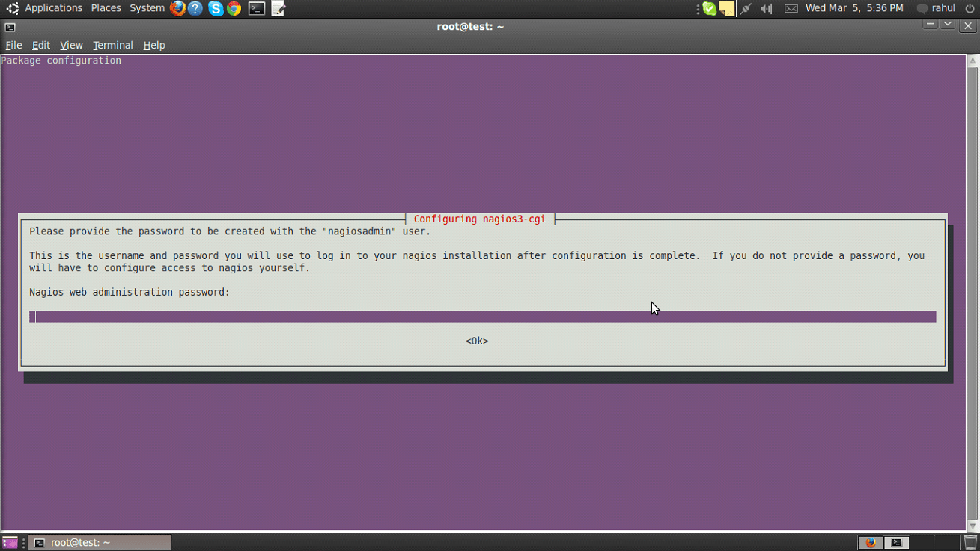
Task: Open the Places menu
Action: [x=106, y=8]
